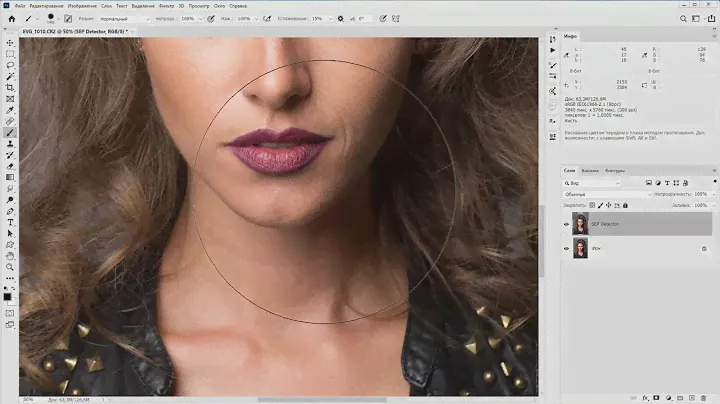The image size is (720, 404).
Task: Hide the SEP Detector layer
Action: point(567,224)
